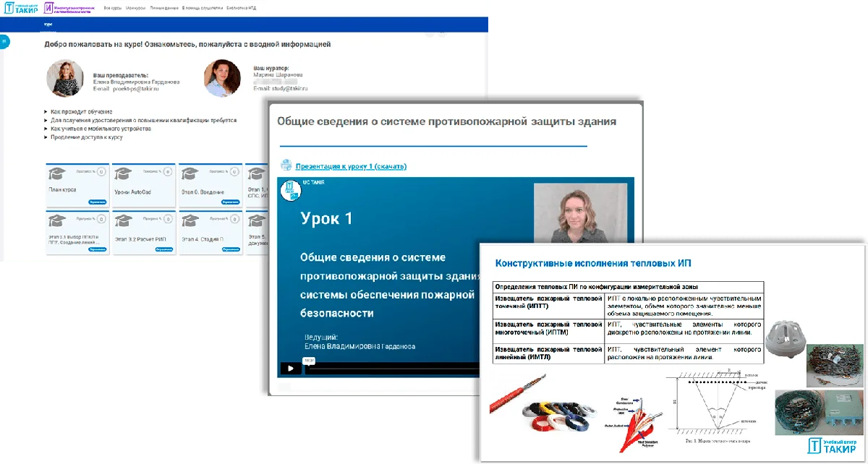Click the 'Урок 1' title in video
This screenshot has height=464, width=868.
click(x=327, y=218)
